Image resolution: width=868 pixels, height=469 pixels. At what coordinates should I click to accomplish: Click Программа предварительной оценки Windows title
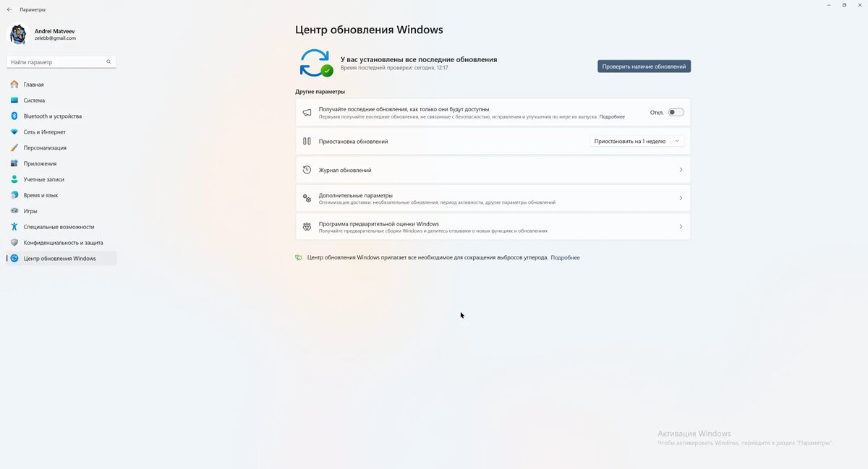tap(379, 224)
